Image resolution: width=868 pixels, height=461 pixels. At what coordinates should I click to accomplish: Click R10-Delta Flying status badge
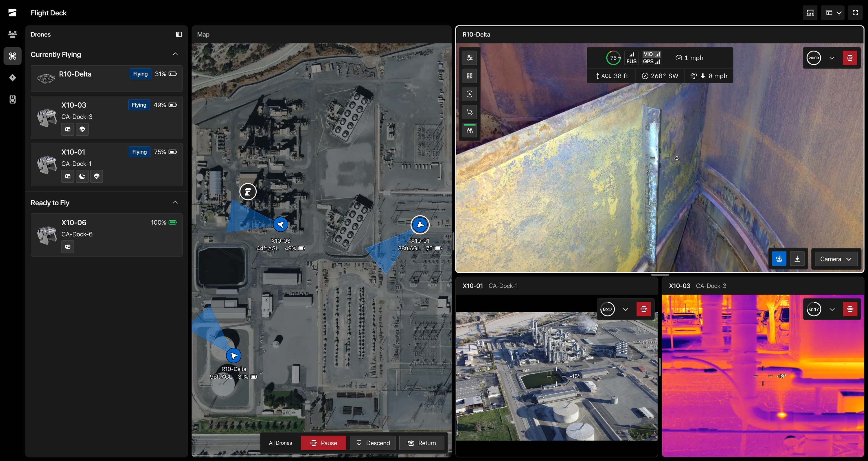click(x=141, y=74)
